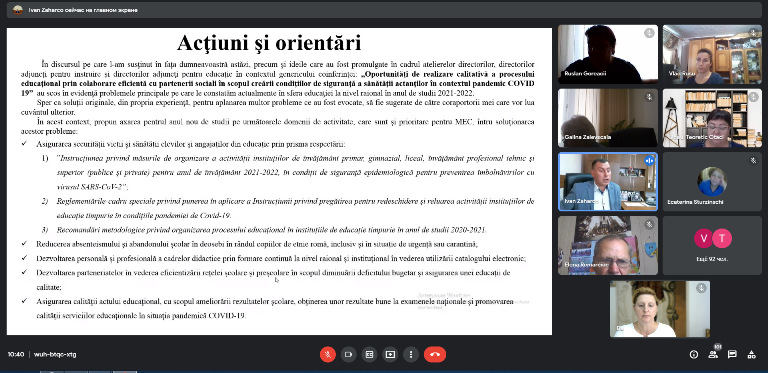The width and height of the screenshot is (768, 373).
Task: Select Ruslan Gorcacii video tile
Action: [x=608, y=54]
